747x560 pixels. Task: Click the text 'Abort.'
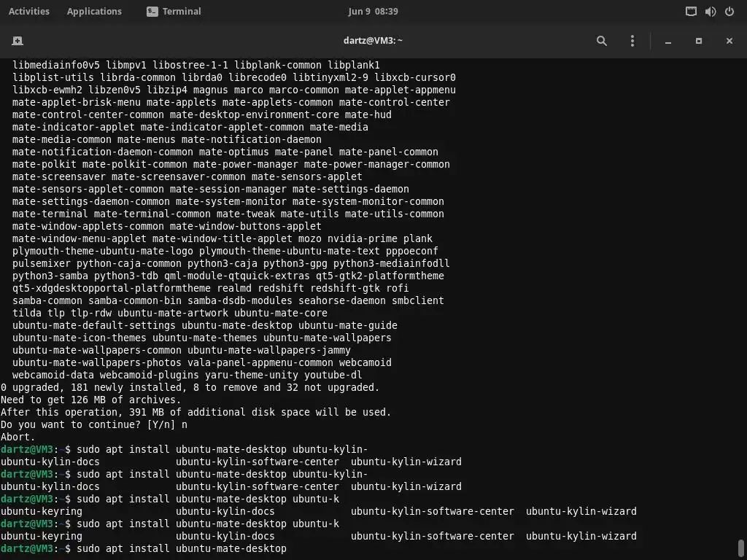coord(18,437)
